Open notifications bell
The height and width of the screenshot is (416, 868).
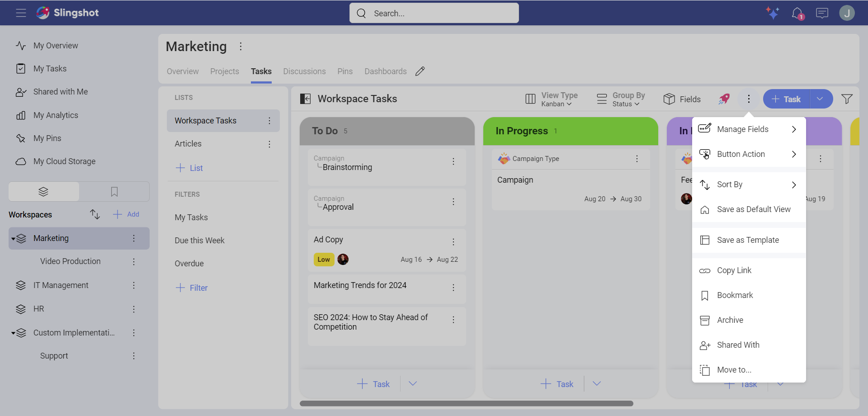[x=797, y=13]
